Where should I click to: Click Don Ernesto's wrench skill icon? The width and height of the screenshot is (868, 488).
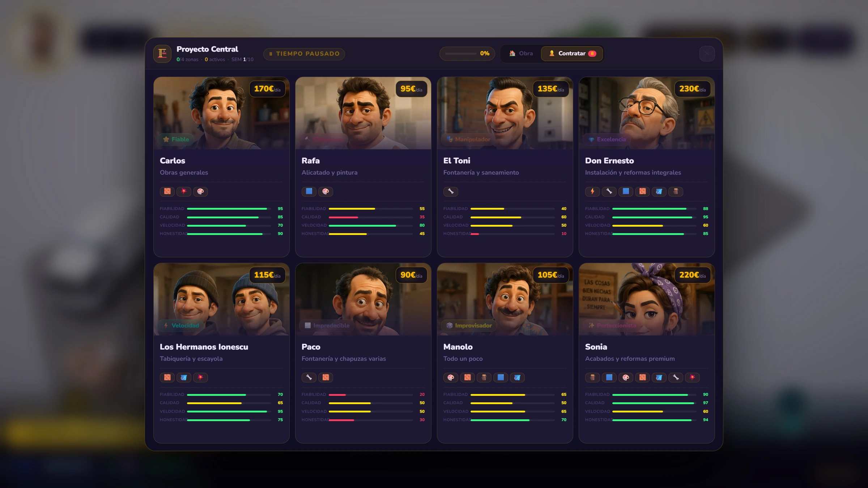pyautogui.click(x=609, y=191)
